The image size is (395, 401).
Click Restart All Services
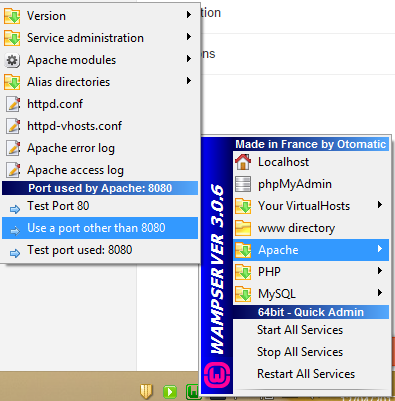(x=311, y=374)
